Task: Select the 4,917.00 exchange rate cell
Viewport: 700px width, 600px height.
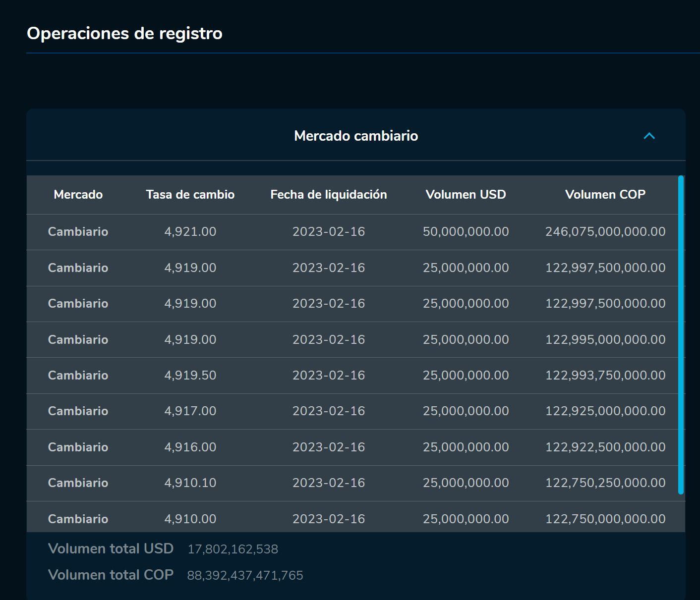Action: coord(190,411)
